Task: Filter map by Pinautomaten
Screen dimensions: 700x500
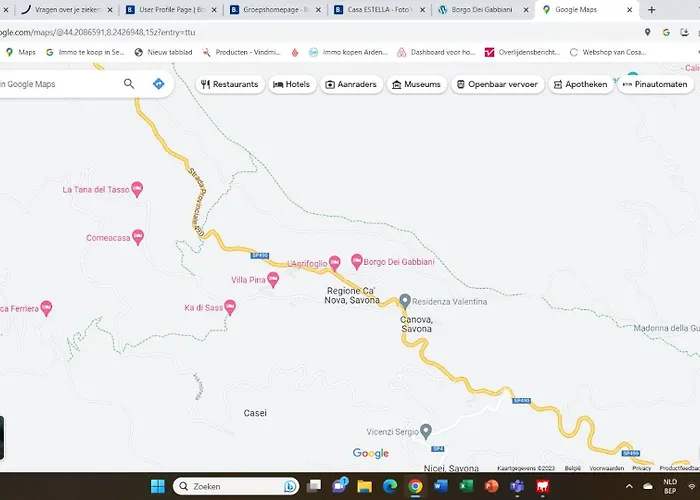Action: pos(655,84)
